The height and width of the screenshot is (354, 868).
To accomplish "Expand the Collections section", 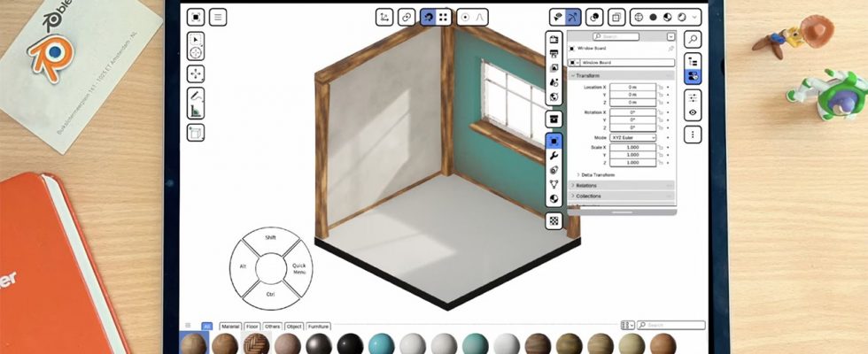I will pyautogui.click(x=622, y=196).
